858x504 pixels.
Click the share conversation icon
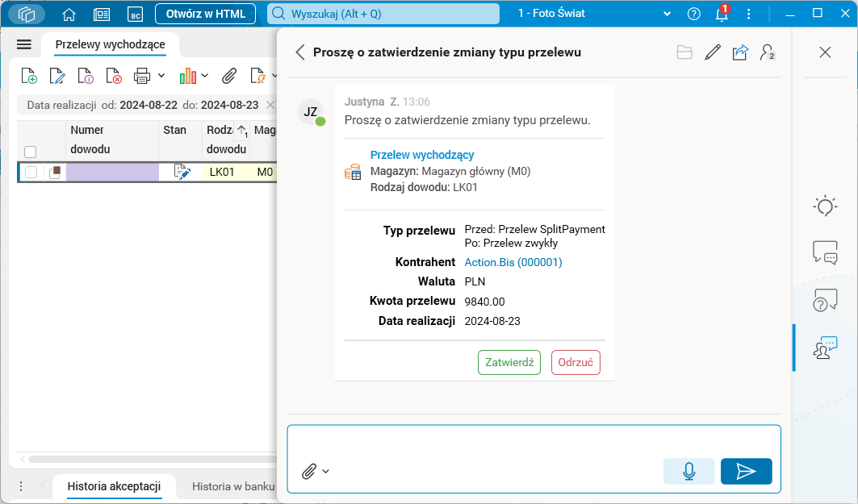[740, 52]
